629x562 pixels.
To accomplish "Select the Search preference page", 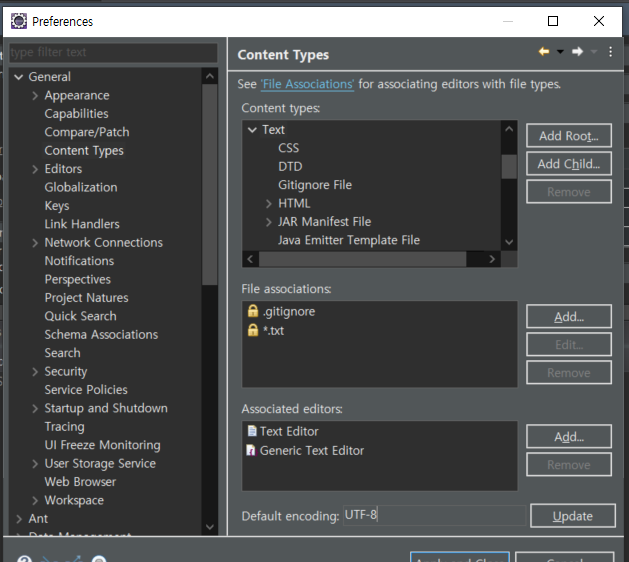I will tap(62, 353).
